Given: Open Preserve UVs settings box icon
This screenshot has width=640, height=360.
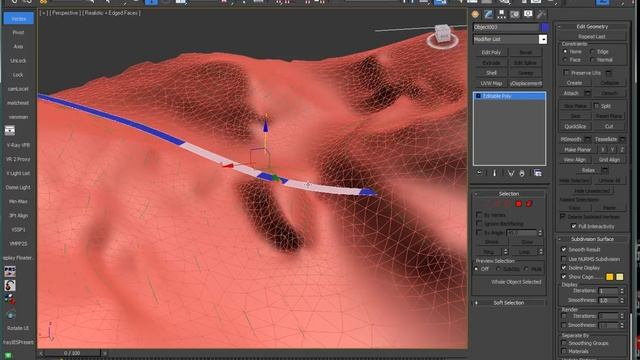Looking at the screenshot, I should (609, 73).
